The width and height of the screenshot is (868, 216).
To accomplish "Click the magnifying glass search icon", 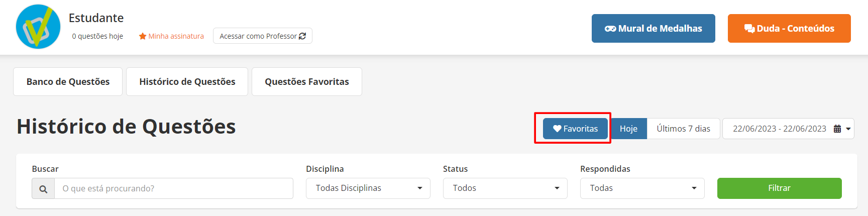I will click(43, 189).
